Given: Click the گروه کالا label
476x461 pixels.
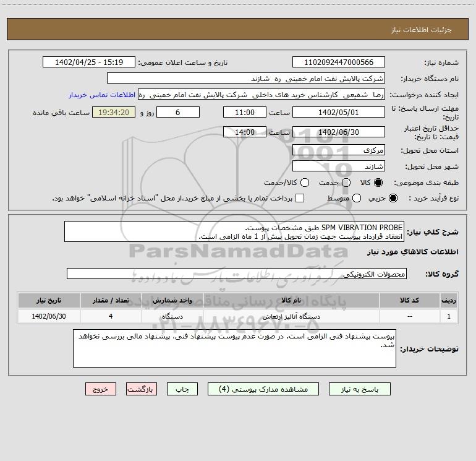Looking at the screenshot, I should (x=442, y=274).
